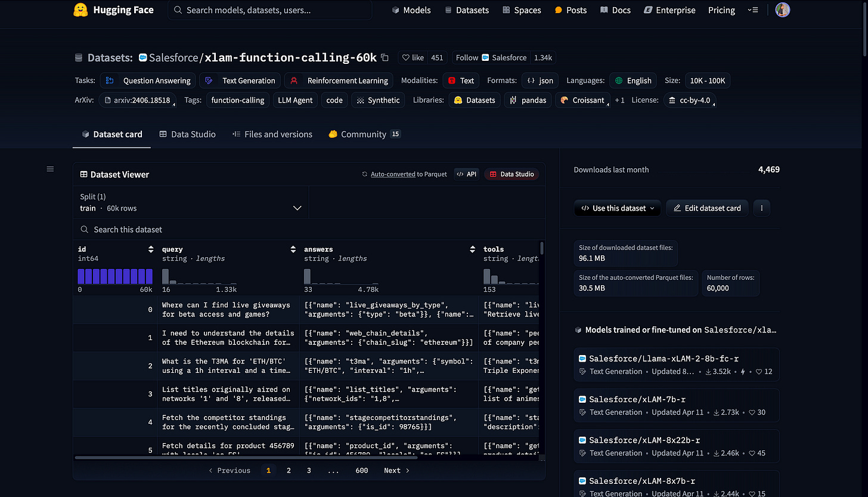Click the function-calling tag
The height and width of the screenshot is (497, 868).
click(x=238, y=100)
